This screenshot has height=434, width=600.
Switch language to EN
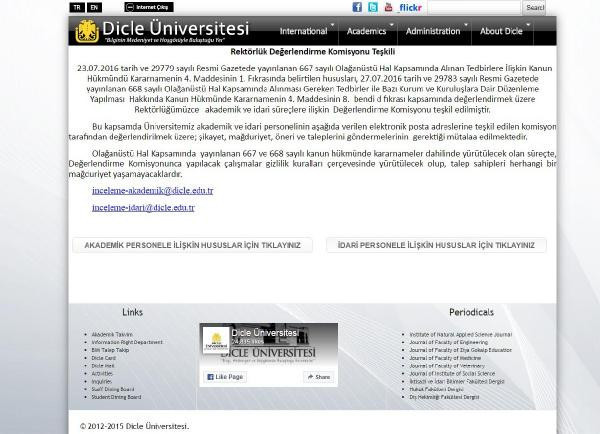pos(93,7)
